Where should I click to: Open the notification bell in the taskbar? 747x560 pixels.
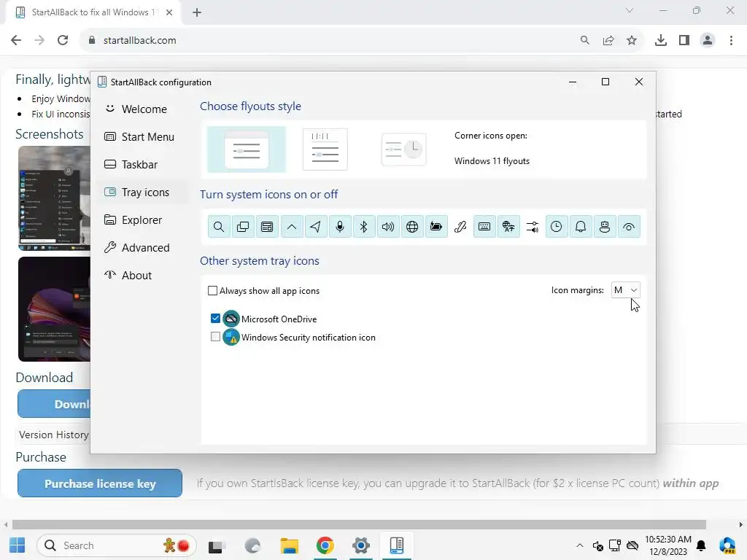(701, 545)
